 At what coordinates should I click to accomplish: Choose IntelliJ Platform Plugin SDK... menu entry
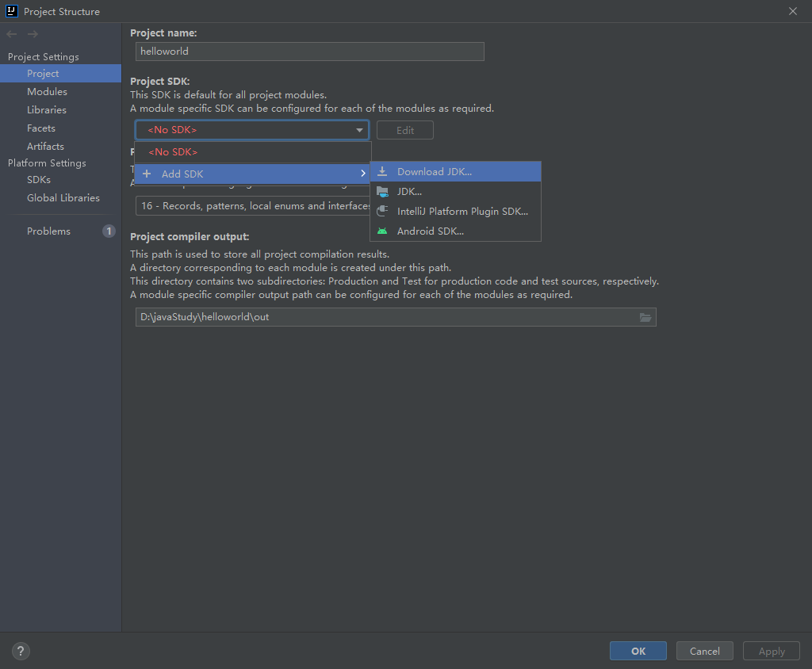click(462, 211)
